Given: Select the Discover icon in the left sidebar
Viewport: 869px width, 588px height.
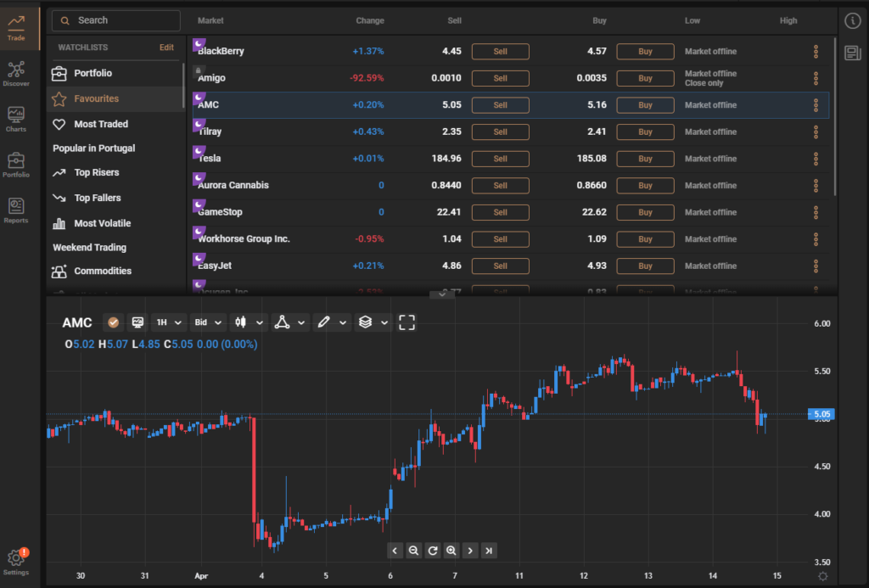Looking at the screenshot, I should [x=19, y=72].
